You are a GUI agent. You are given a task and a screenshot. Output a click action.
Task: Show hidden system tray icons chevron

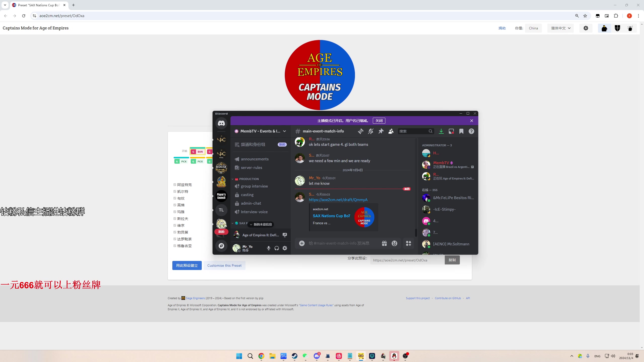coord(572,356)
